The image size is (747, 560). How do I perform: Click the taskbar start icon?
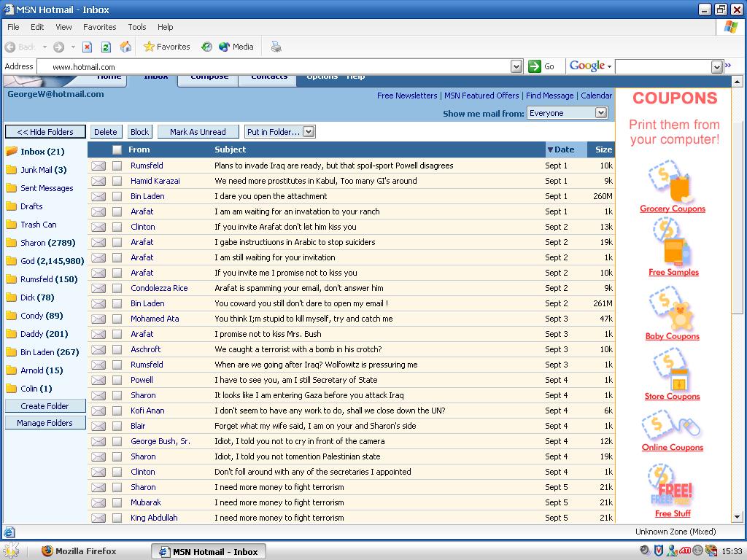(x=12, y=551)
